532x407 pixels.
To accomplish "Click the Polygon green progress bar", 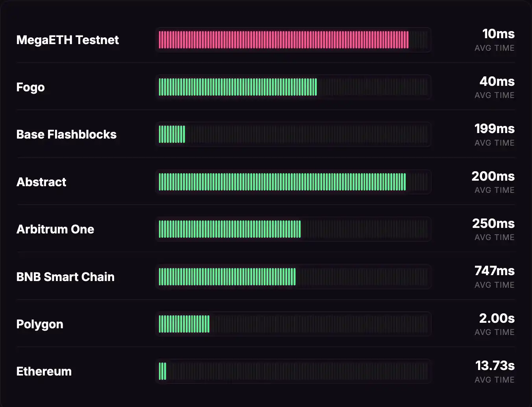I will pos(184,324).
